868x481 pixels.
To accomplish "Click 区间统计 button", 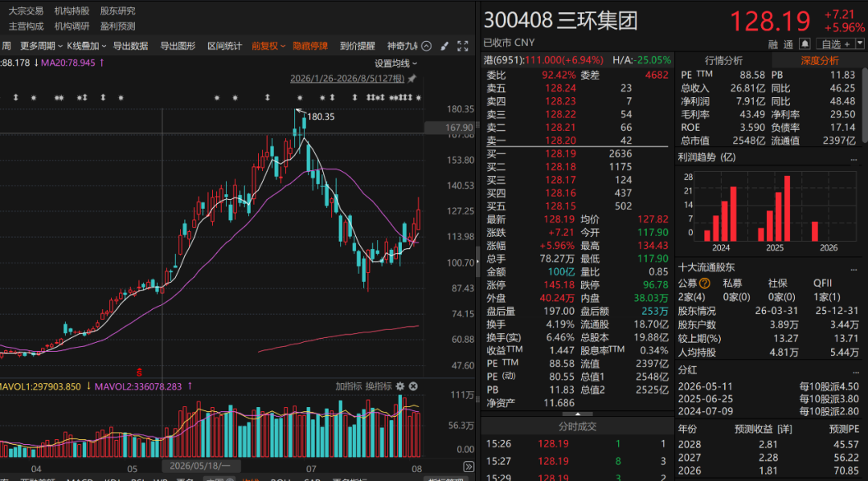I will [x=225, y=46].
